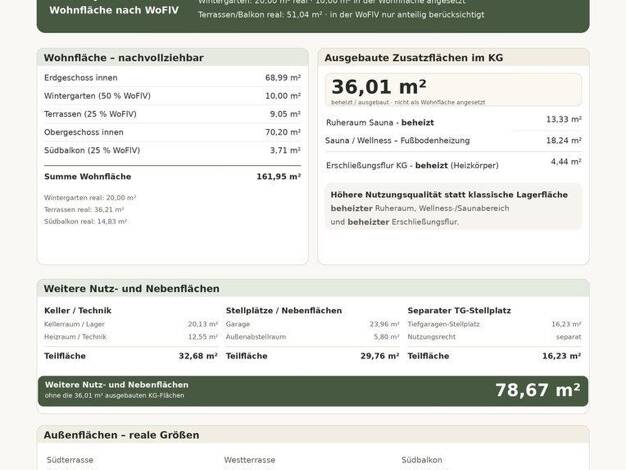Click the note title starting 'Höhere Nutzungsqualität'
The height and width of the screenshot is (470, 626).
[449, 195]
